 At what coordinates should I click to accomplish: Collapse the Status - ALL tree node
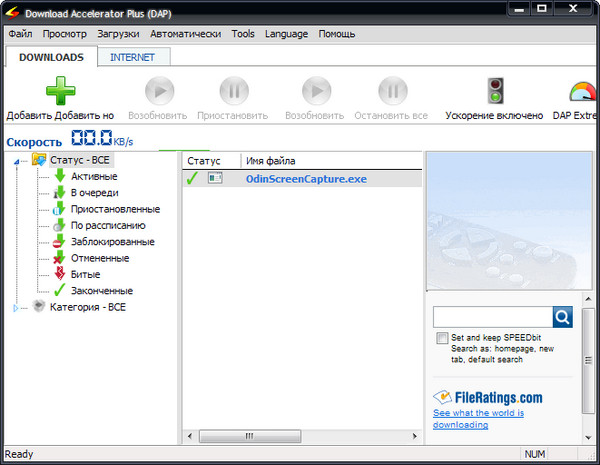21,160
